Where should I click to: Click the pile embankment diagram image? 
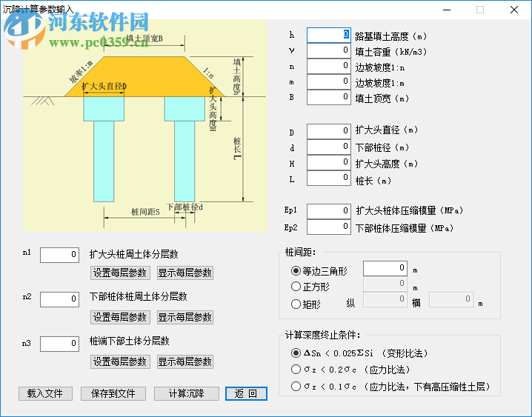(x=145, y=125)
